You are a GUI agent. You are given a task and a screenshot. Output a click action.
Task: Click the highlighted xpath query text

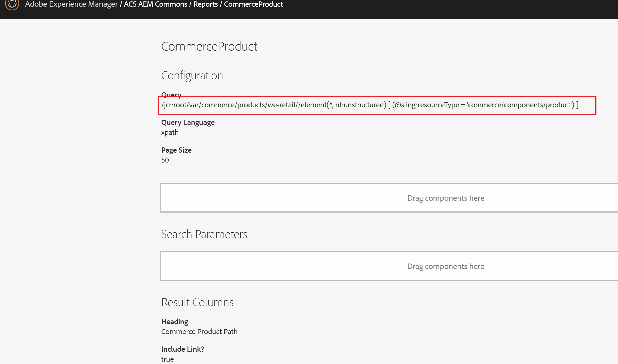(x=369, y=105)
